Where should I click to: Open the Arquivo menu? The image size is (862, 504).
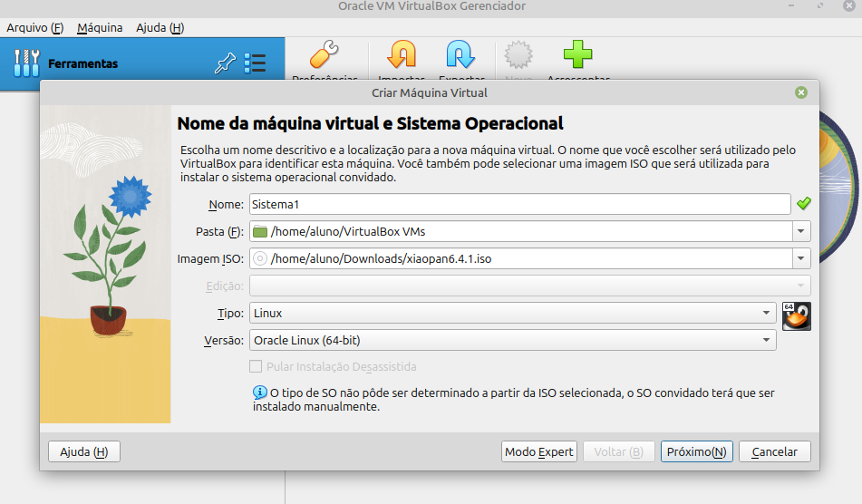coord(34,27)
